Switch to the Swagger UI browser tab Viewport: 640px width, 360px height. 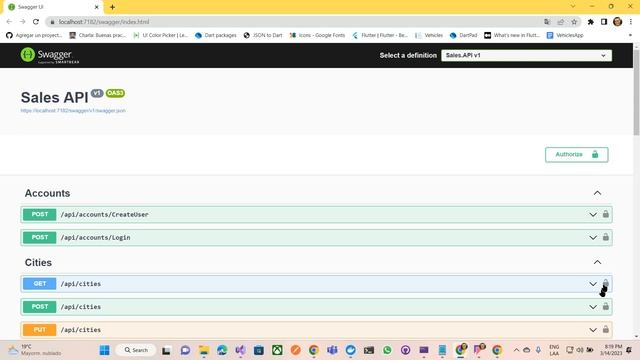[x=53, y=7]
